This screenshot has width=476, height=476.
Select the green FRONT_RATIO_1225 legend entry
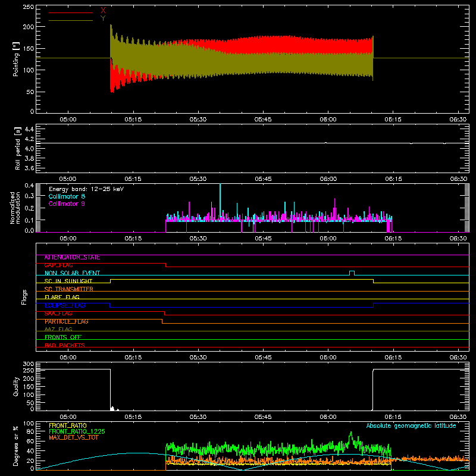77,431
